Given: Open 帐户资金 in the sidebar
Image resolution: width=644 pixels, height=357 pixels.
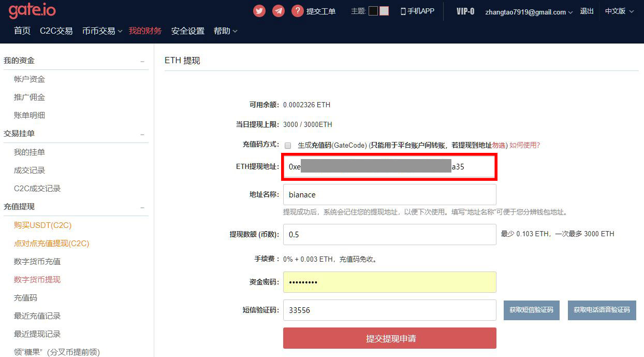Looking at the screenshot, I should click(x=30, y=79).
